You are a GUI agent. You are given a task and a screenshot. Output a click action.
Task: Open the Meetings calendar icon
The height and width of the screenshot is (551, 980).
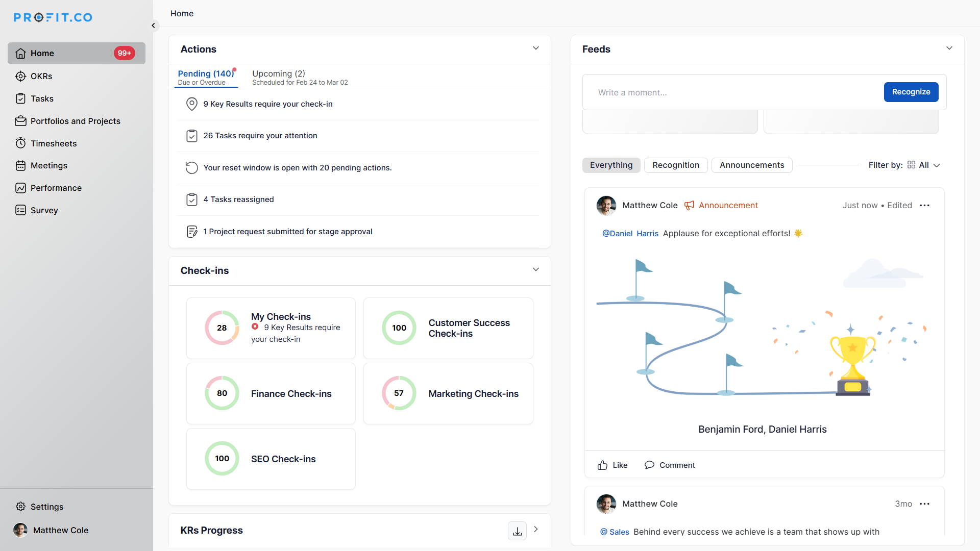tap(20, 166)
